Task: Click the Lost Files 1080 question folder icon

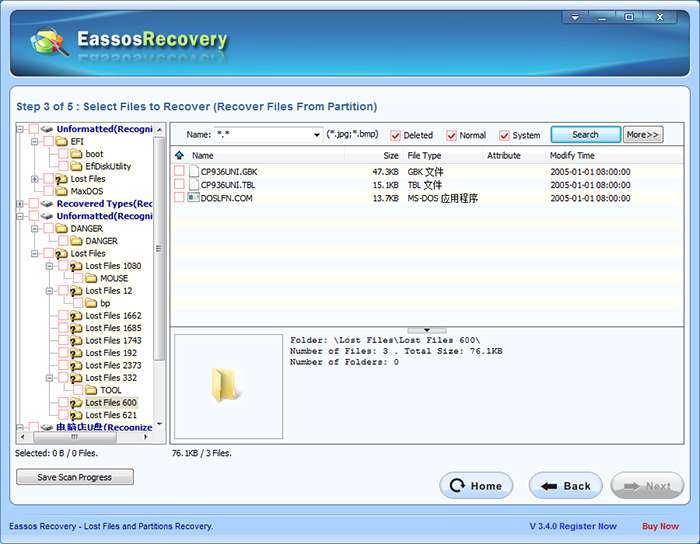Action: 76,266
